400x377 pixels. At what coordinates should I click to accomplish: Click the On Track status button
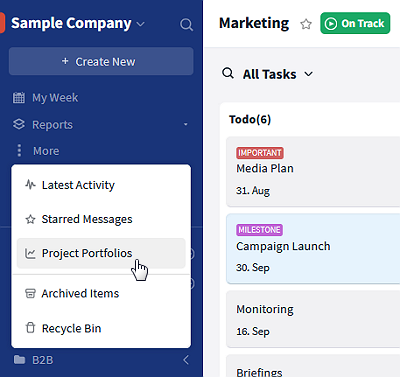355,23
